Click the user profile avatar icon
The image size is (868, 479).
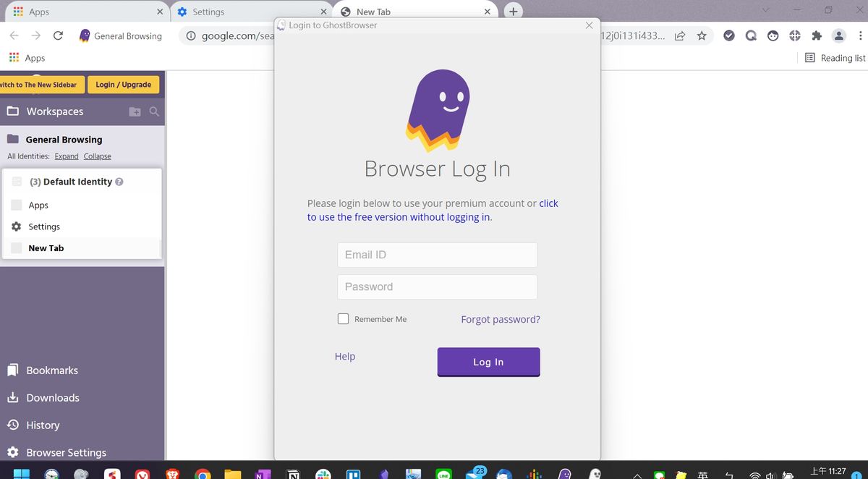tap(838, 35)
